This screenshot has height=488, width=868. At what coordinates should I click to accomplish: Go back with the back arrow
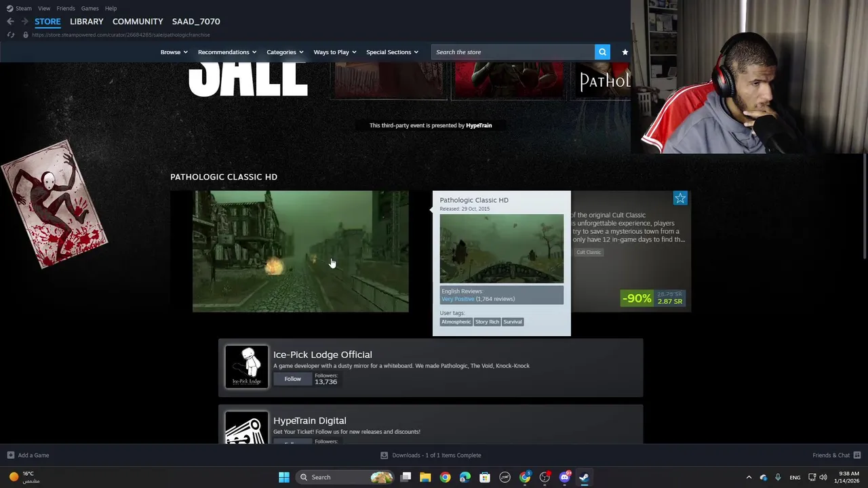[x=10, y=22]
